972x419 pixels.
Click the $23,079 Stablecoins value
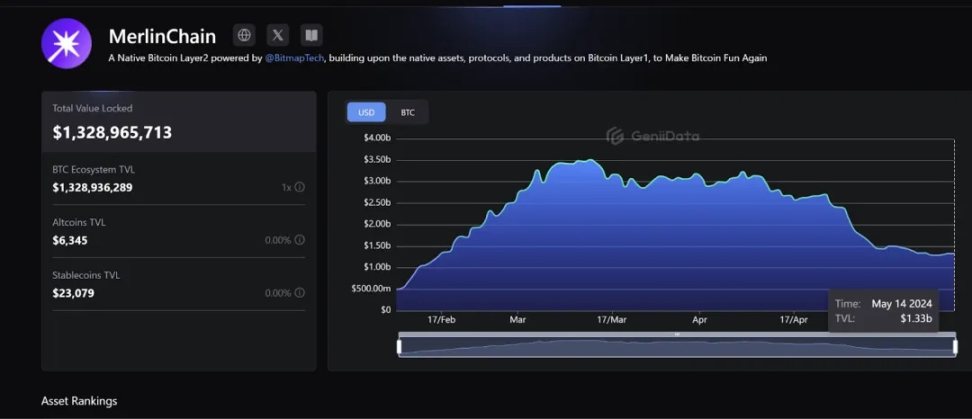(x=73, y=293)
